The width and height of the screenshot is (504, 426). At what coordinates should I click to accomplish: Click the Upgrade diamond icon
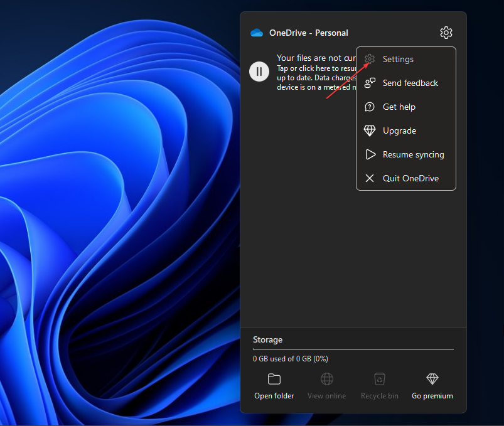click(x=370, y=130)
